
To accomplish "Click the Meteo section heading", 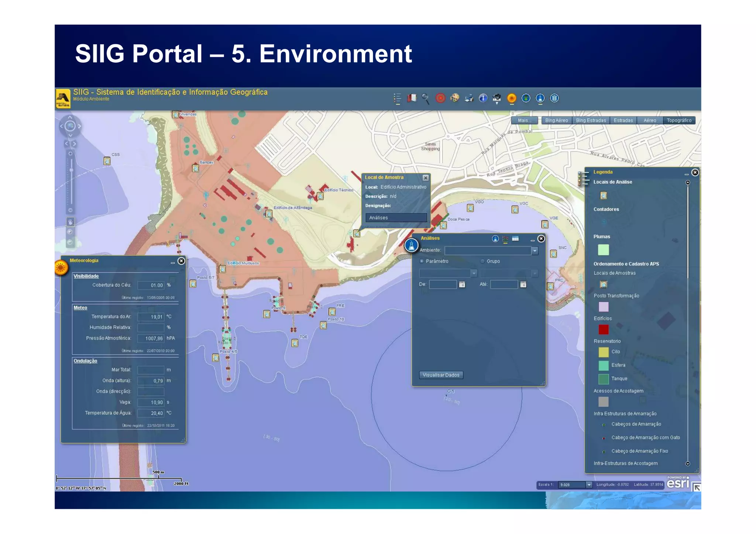I will pos(80,308).
